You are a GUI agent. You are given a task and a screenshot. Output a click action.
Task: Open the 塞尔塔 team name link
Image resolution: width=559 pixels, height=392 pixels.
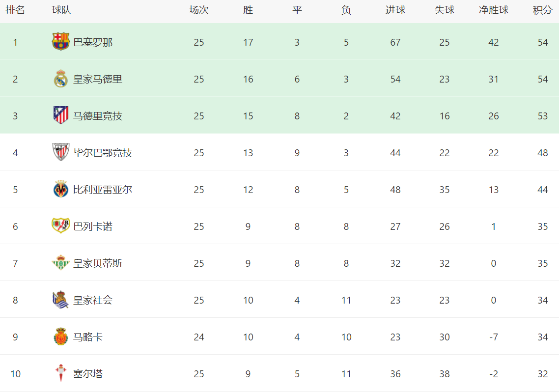point(88,374)
